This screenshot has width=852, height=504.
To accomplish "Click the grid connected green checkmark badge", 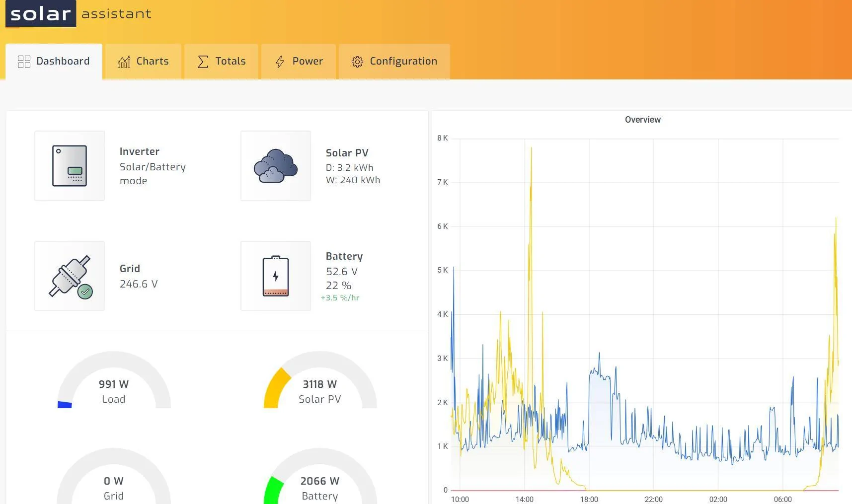I will 85,291.
